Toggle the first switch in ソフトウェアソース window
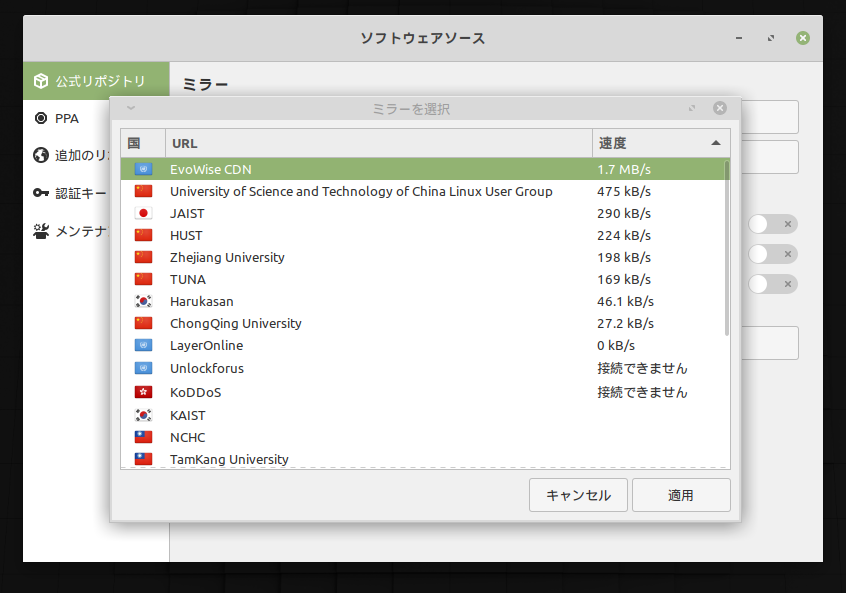Viewport: 846px width, 593px height. click(773, 224)
